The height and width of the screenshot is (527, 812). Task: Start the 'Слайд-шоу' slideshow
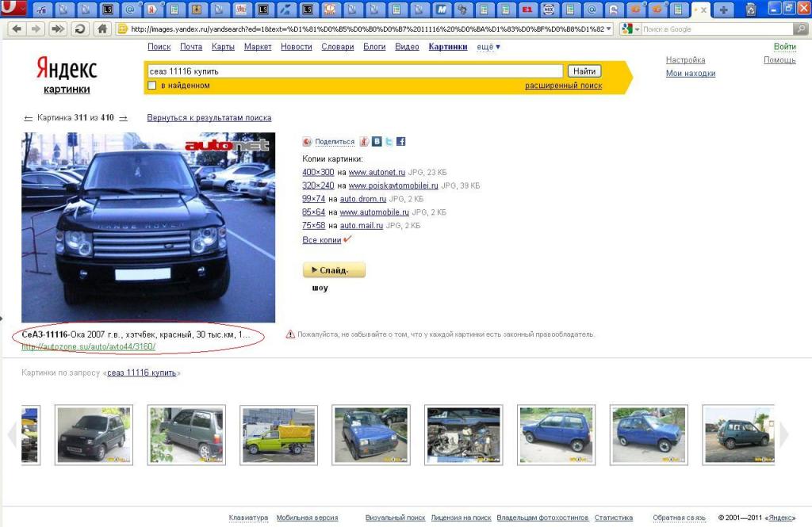pyautogui.click(x=334, y=270)
